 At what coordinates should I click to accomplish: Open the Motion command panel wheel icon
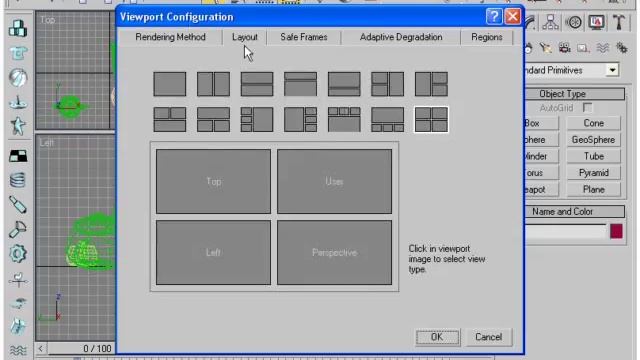[x=574, y=22]
